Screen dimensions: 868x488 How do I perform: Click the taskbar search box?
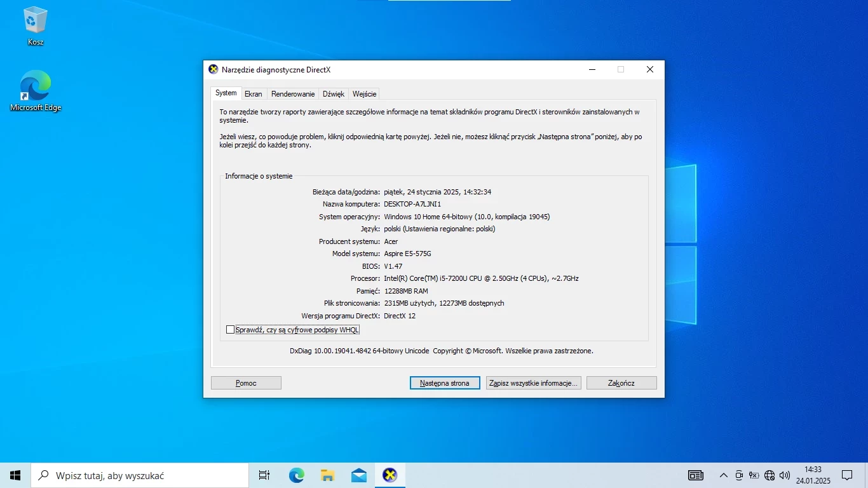click(x=140, y=475)
